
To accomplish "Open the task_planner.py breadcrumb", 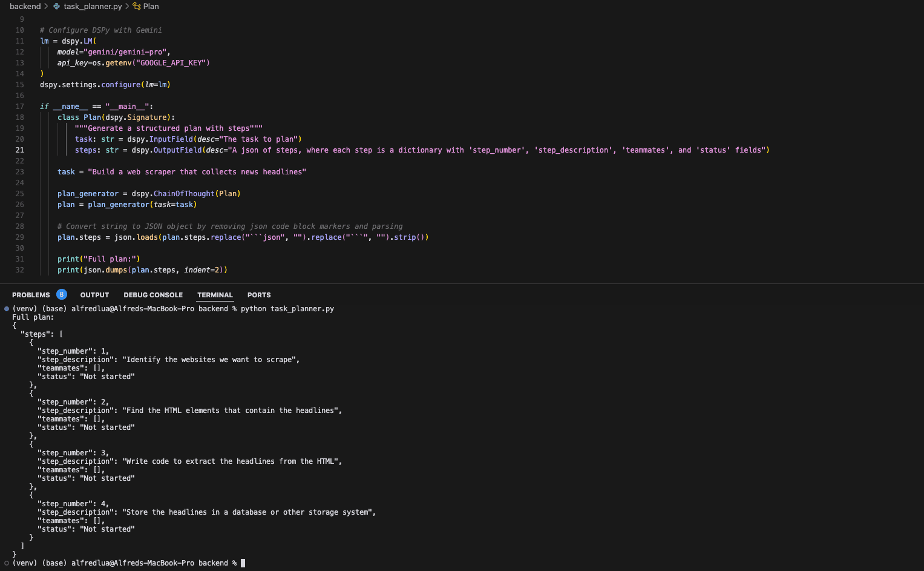I will coord(93,7).
